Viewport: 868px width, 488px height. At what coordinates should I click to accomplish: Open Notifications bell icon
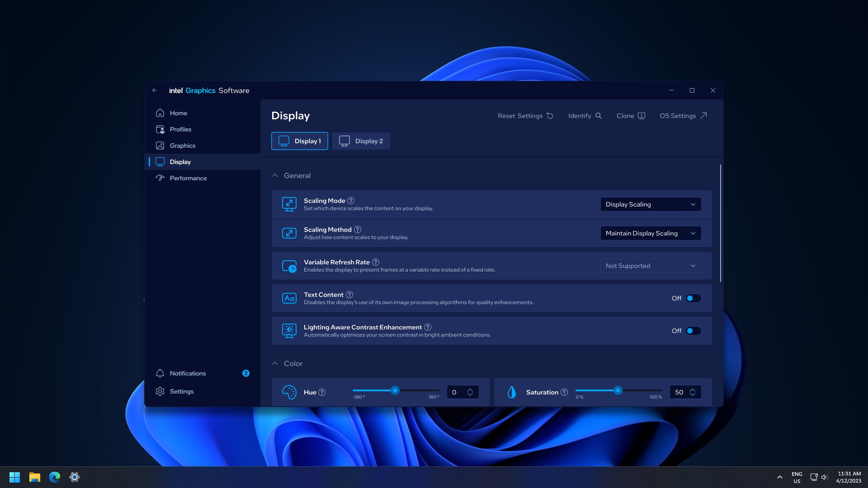160,373
